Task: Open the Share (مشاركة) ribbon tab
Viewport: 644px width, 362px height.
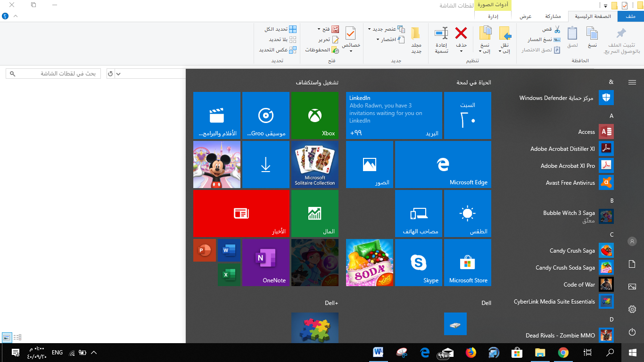Action: click(x=553, y=16)
